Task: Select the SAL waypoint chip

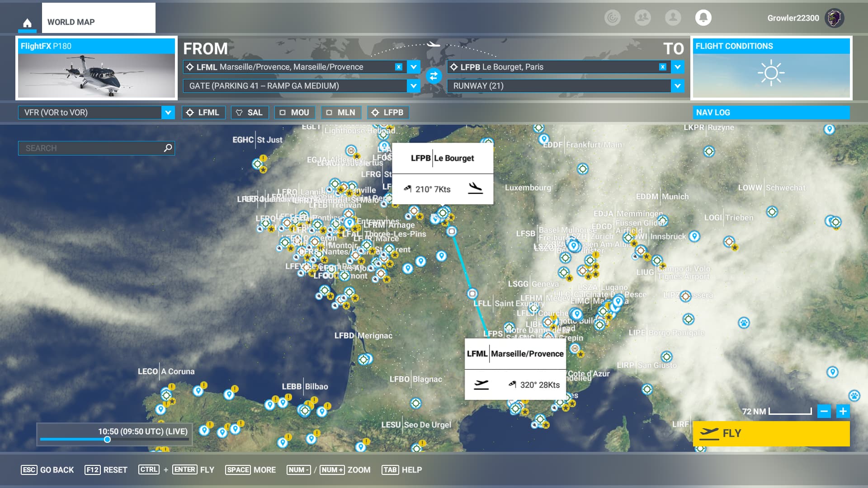Action: click(x=250, y=113)
